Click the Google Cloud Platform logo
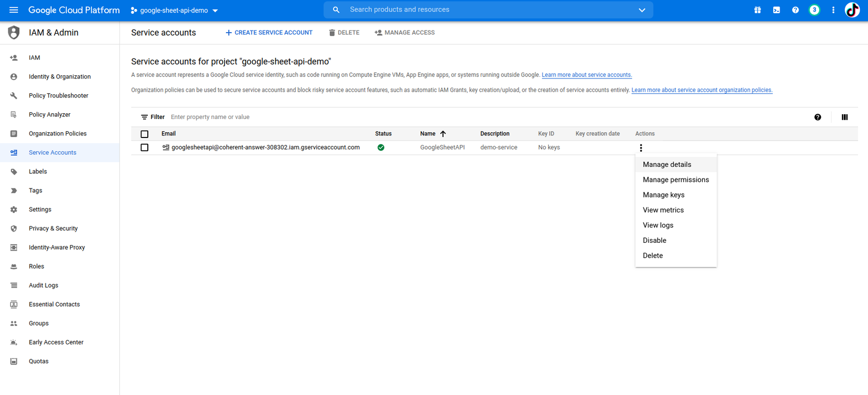Screen dimensions: 868x395 [x=74, y=10]
